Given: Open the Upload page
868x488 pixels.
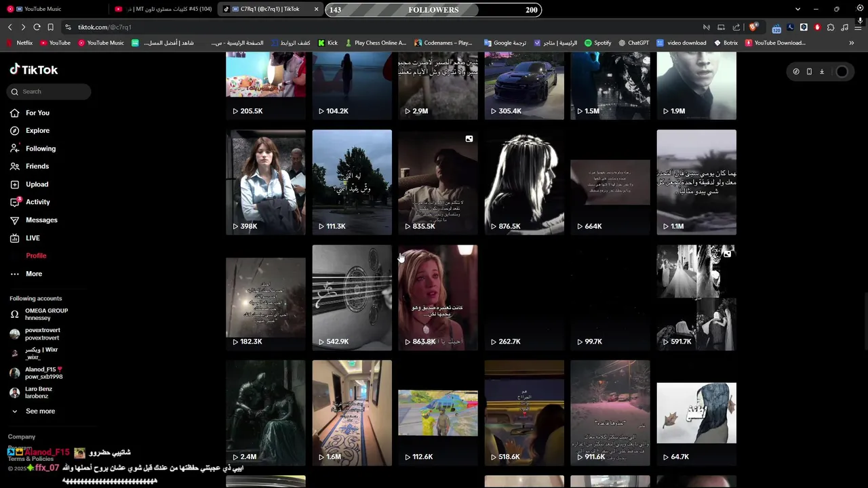Looking at the screenshot, I should 37,184.
